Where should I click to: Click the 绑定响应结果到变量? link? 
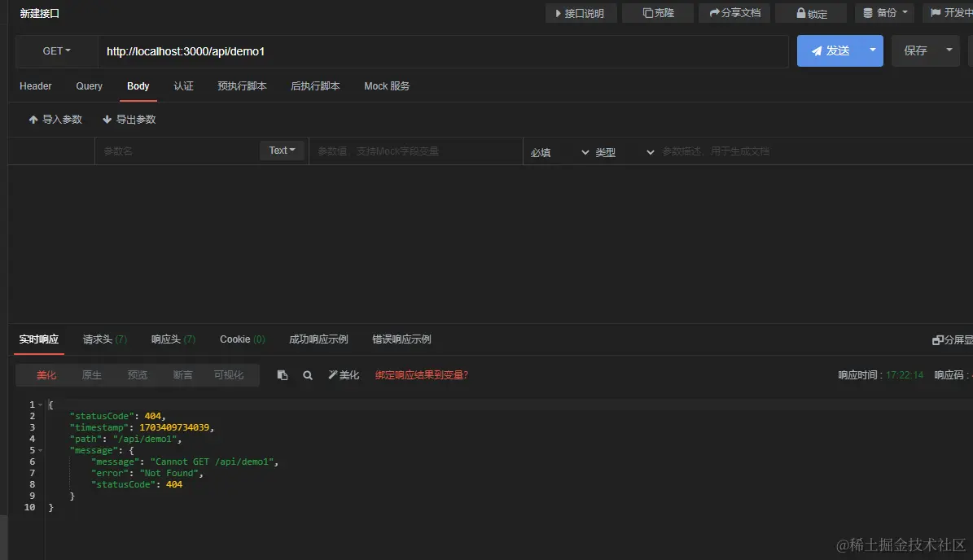(x=421, y=375)
